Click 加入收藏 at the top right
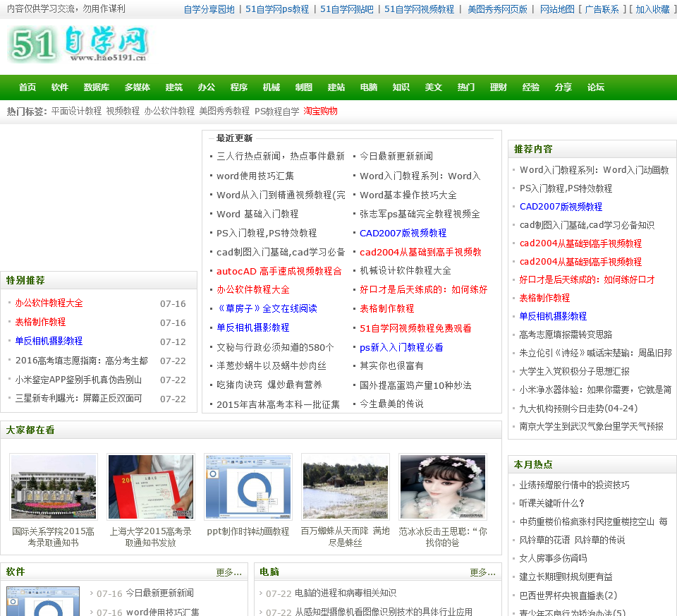 653,9
